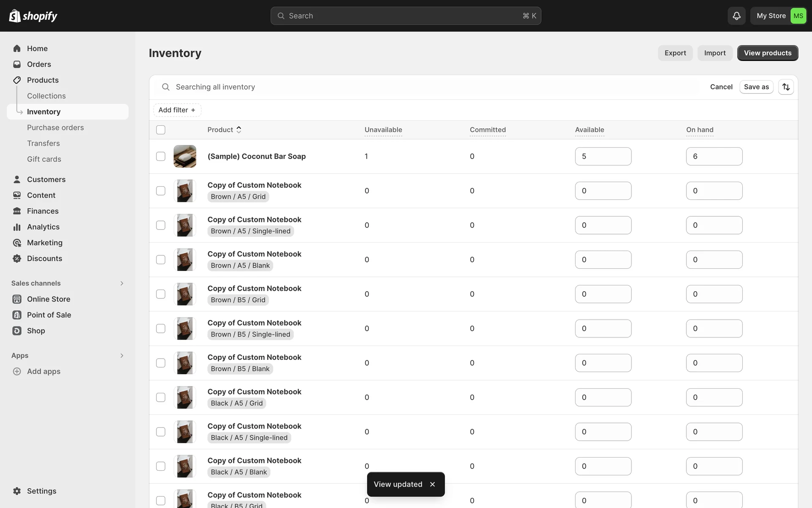The width and height of the screenshot is (812, 508).
Task: Click the sort arrows icon button
Action: [x=786, y=87]
